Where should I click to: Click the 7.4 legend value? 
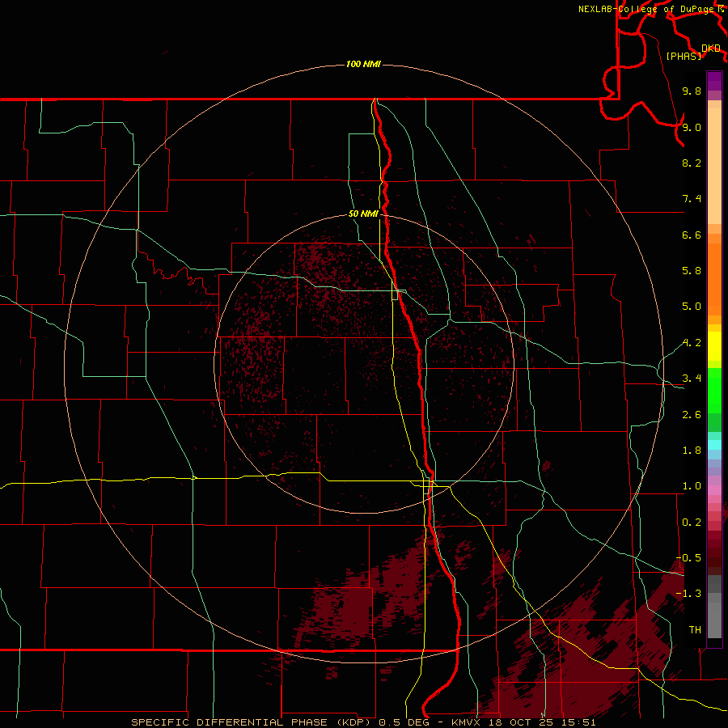coord(692,199)
